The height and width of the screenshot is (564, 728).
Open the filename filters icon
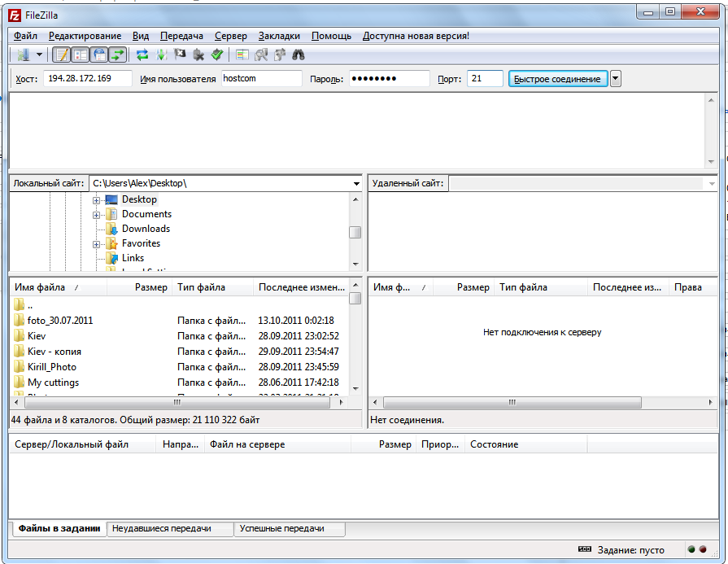pyautogui.click(x=242, y=55)
